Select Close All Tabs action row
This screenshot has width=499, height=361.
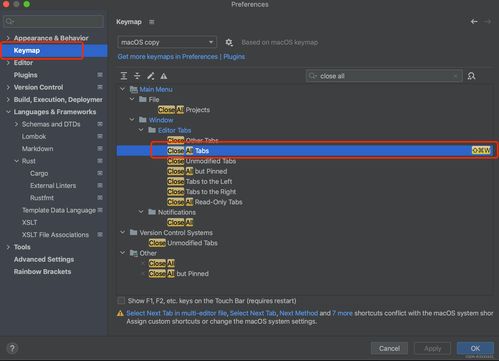pos(305,151)
